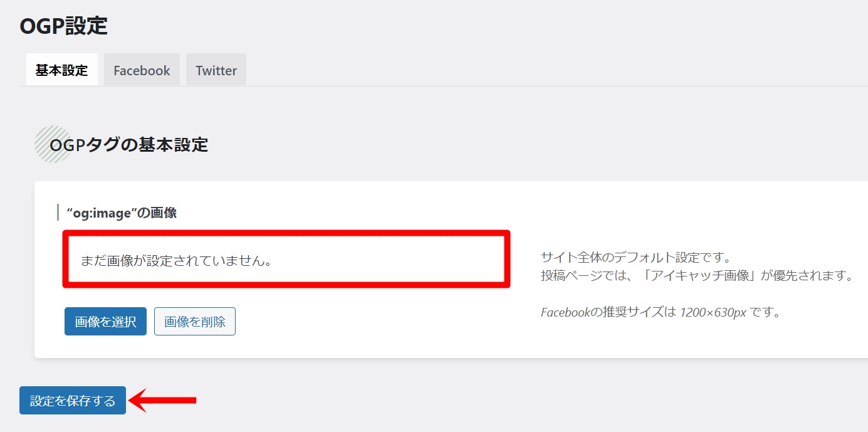
Task: Click the "og:image"の画像 label
Action: tap(122, 213)
